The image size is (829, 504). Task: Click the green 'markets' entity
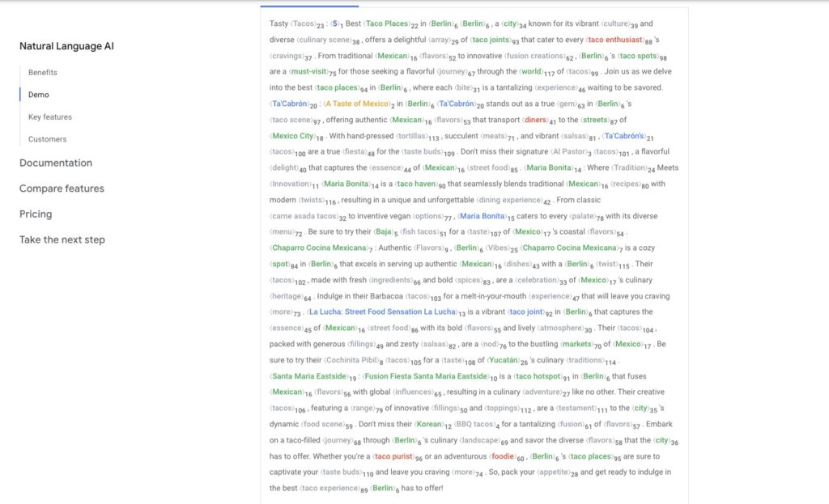(576, 344)
